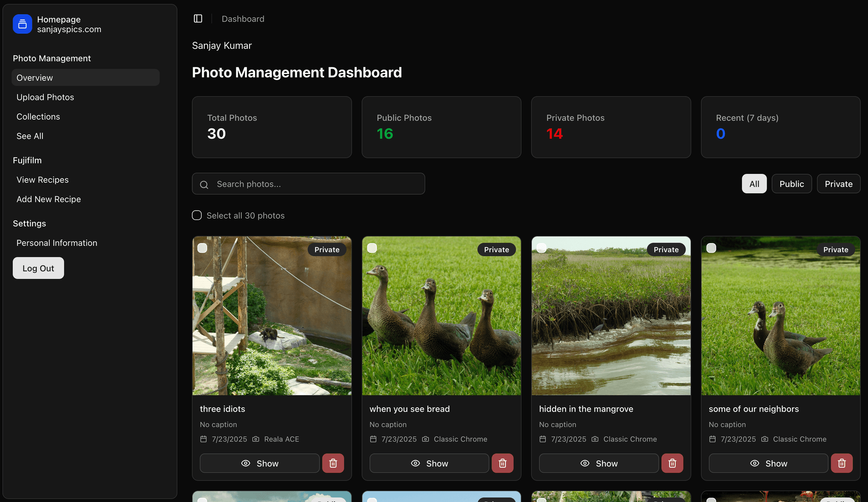Show the 'some of our neighbors' photo
Viewport: 868px width, 502px height.
(768, 463)
